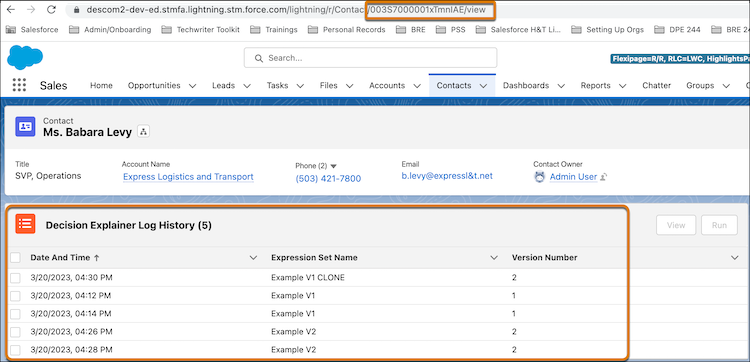Image resolution: width=750 pixels, height=362 pixels.
Task: Expand the Leads tab dropdown chevron
Action: tap(247, 86)
